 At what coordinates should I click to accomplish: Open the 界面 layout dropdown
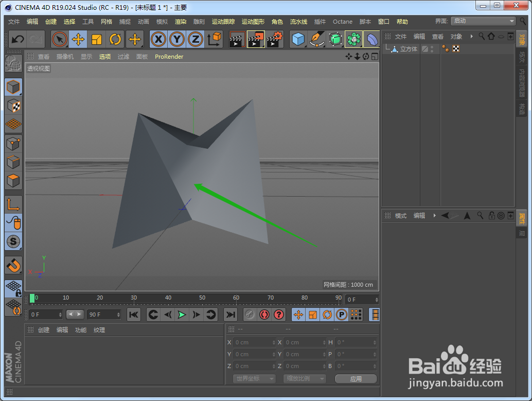click(484, 21)
